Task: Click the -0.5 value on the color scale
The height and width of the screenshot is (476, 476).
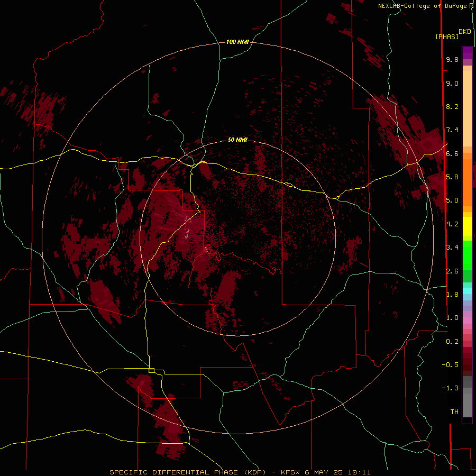Action: [x=450, y=365]
